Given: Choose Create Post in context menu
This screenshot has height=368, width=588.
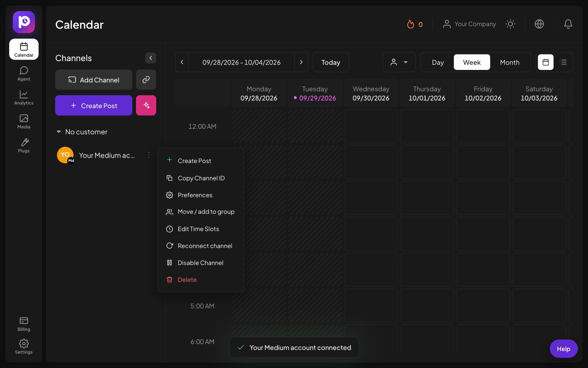Looking at the screenshot, I should pos(201,161).
